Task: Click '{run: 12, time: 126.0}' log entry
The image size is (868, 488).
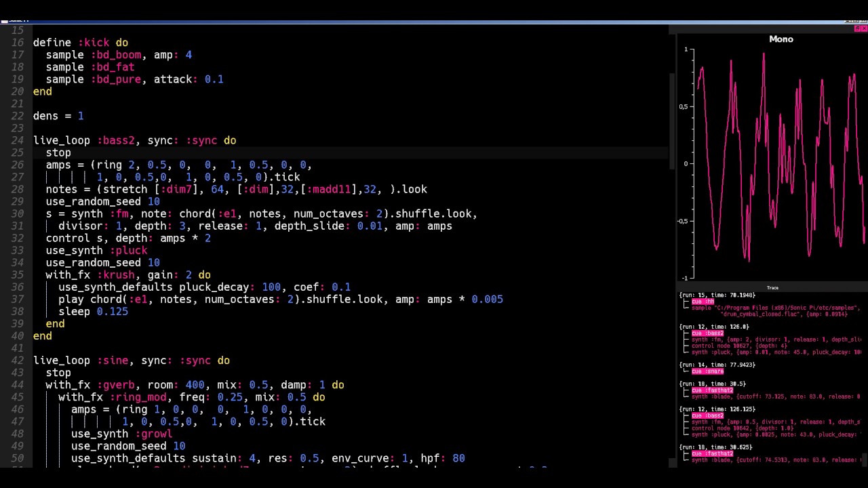Action: (x=713, y=327)
